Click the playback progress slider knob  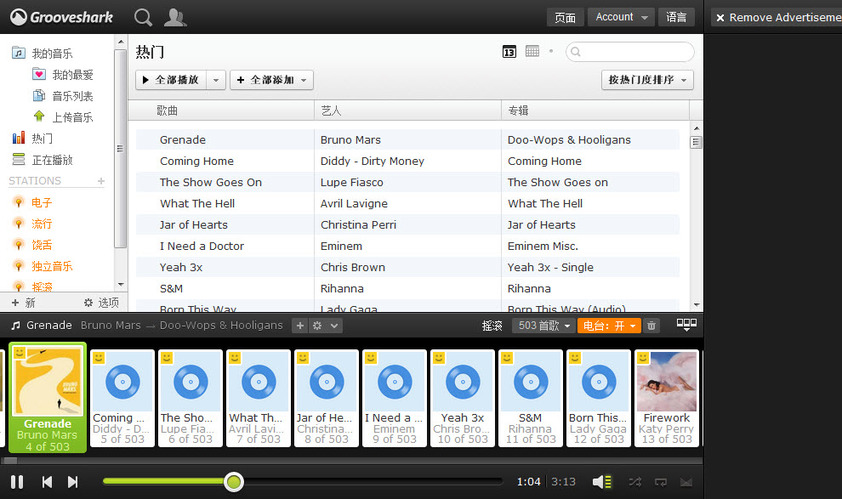[x=234, y=482]
